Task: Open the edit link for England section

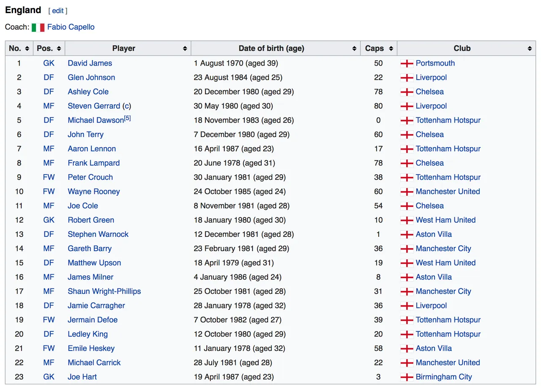Action: coord(57,11)
